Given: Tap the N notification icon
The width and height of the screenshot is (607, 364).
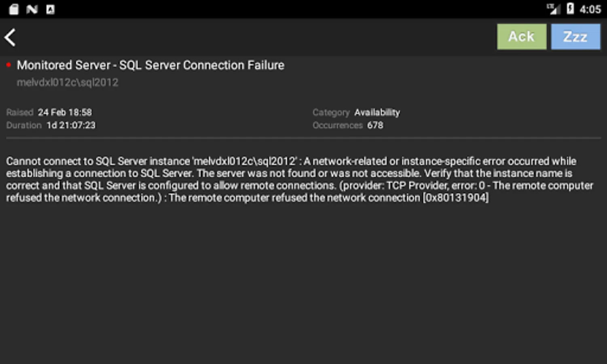Looking at the screenshot, I should pos(32,9).
